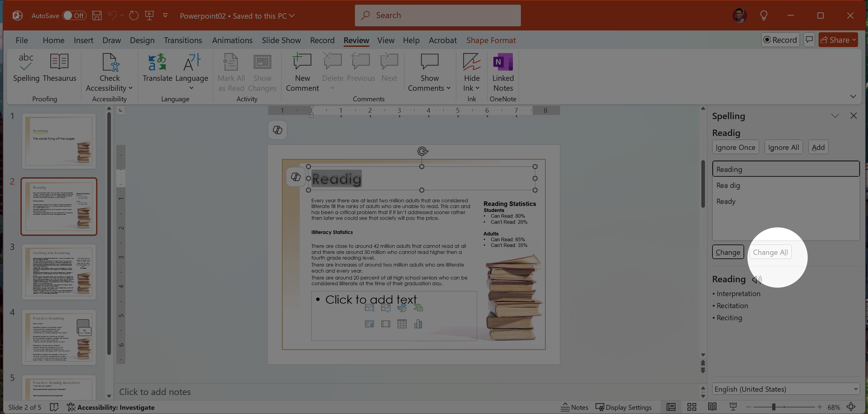Open the proofing language dropdown
Image resolution: width=868 pixels, height=414 pixels.
[785, 389]
